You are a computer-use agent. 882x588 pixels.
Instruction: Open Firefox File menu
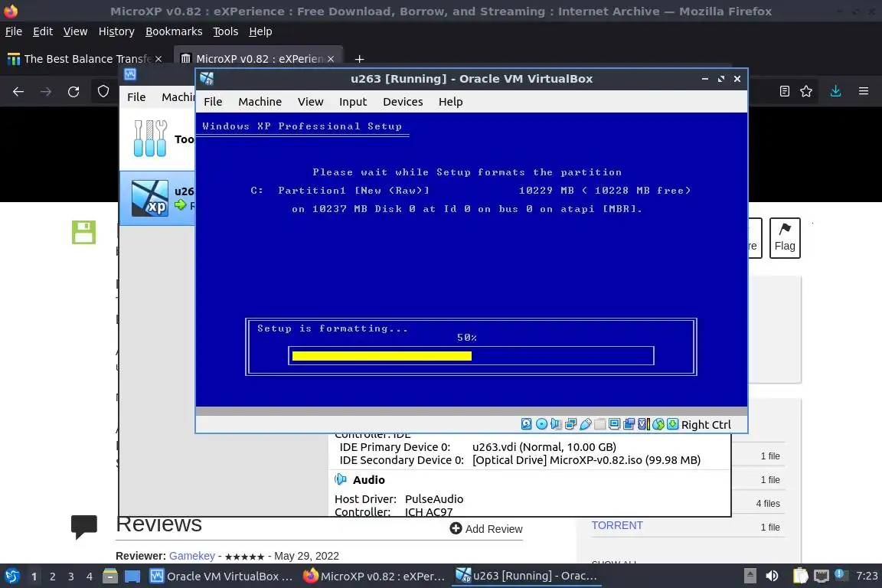(x=14, y=31)
